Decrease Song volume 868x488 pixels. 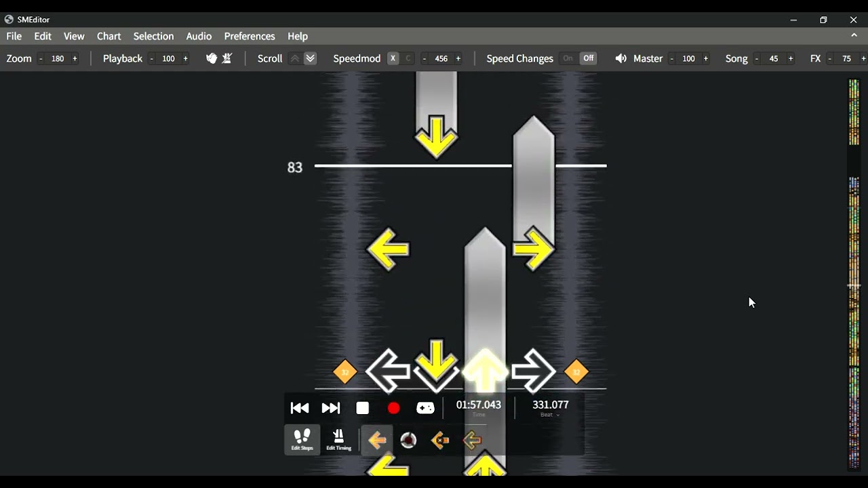756,58
